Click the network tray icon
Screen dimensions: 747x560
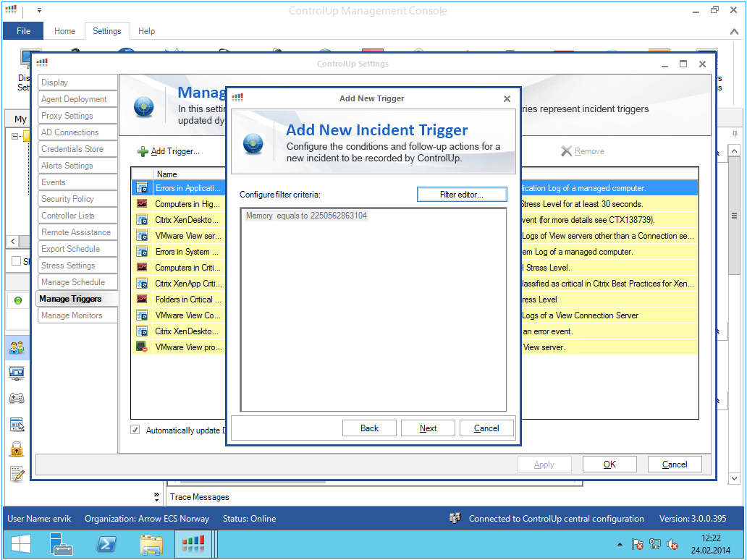[654, 544]
